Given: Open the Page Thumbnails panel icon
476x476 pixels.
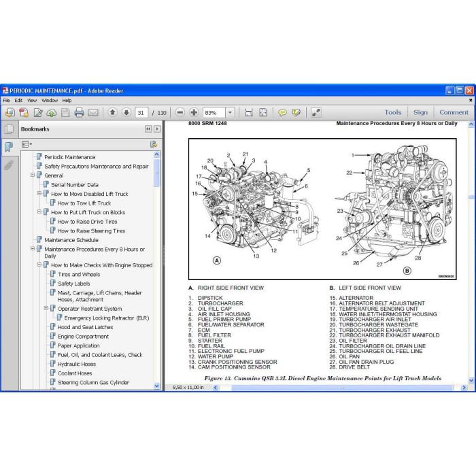Looking at the screenshot, I should (x=10, y=129).
